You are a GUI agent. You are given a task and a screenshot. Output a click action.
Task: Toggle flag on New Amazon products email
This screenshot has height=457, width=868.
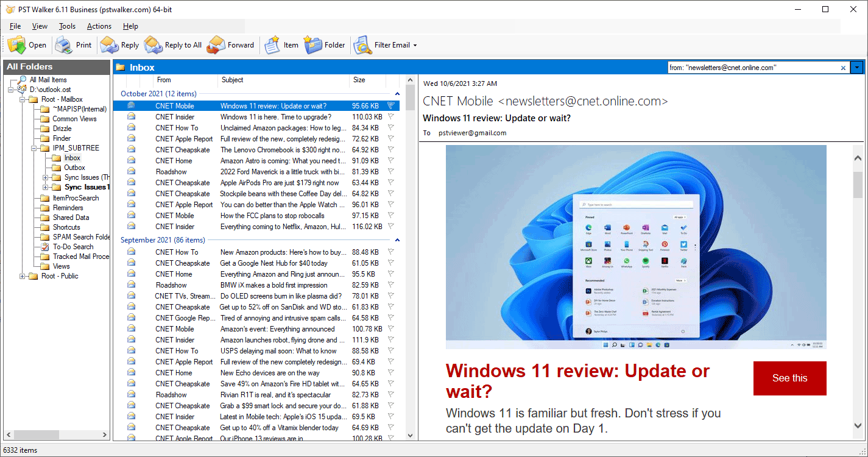[x=391, y=252]
